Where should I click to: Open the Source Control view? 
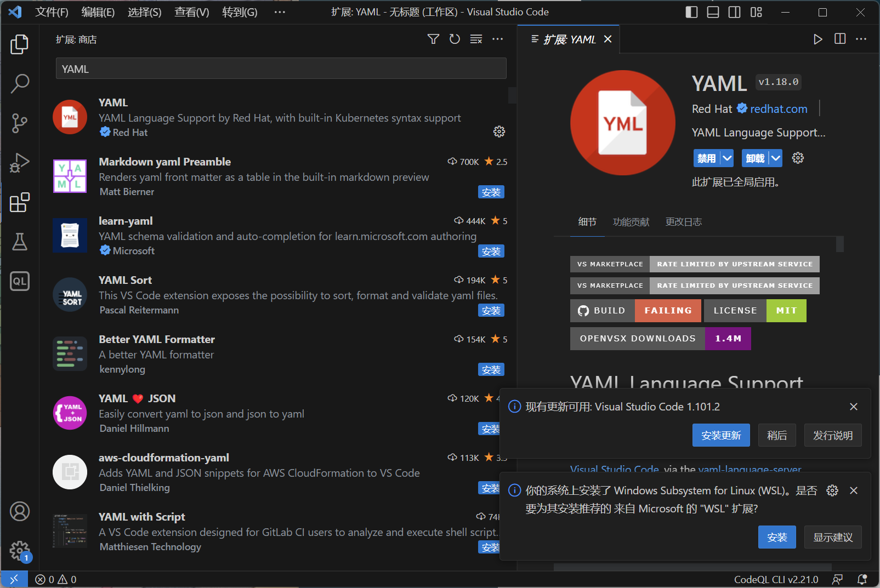20,123
